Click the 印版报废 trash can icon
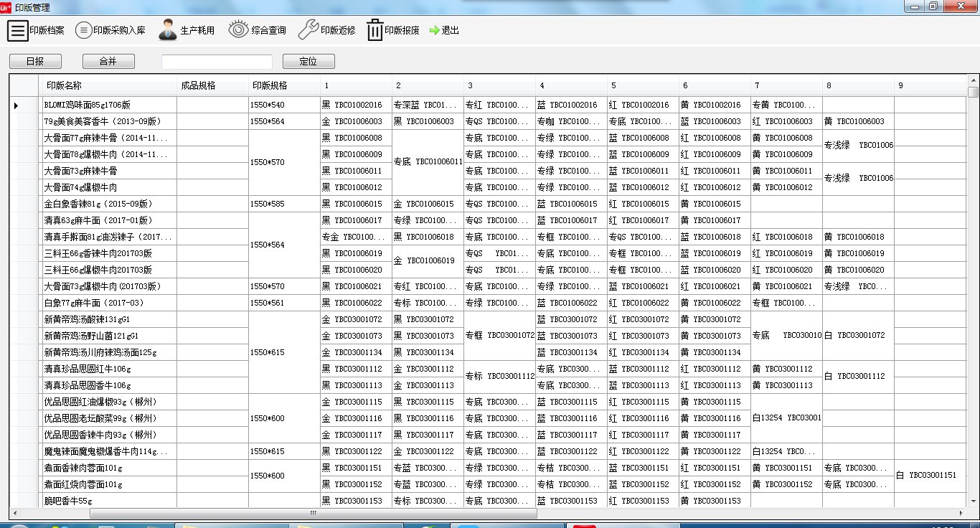This screenshot has width=980, height=528. click(x=374, y=31)
